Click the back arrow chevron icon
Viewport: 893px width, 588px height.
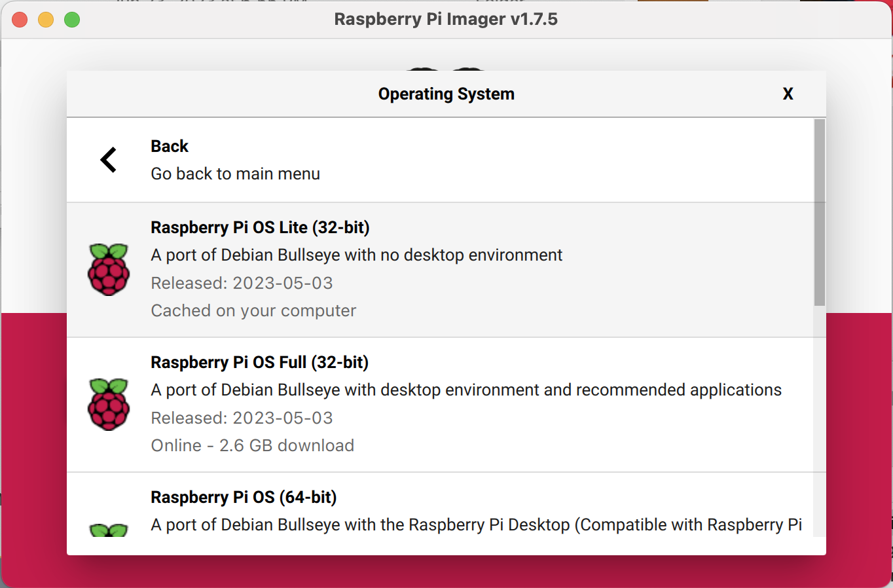click(109, 160)
